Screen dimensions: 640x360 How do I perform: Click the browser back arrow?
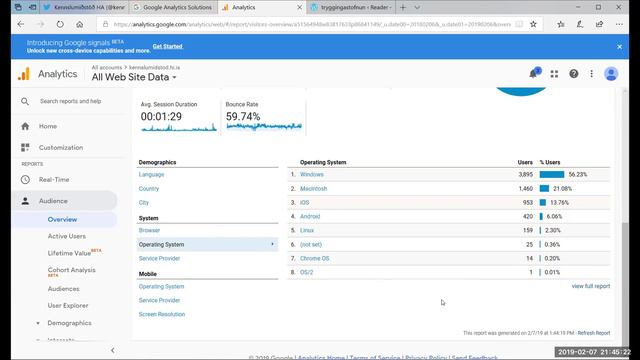coord(21,24)
